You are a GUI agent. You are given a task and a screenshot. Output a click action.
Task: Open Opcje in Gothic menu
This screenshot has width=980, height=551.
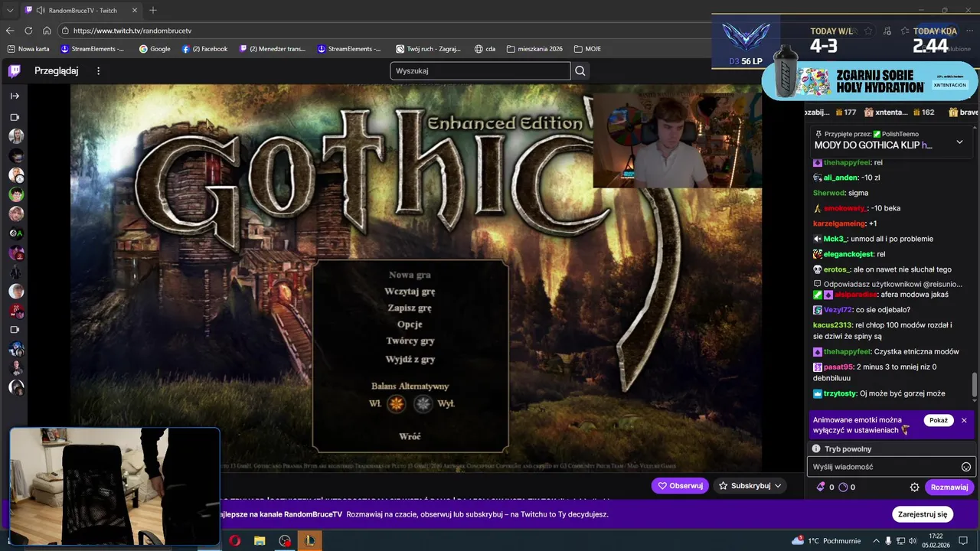(x=410, y=324)
